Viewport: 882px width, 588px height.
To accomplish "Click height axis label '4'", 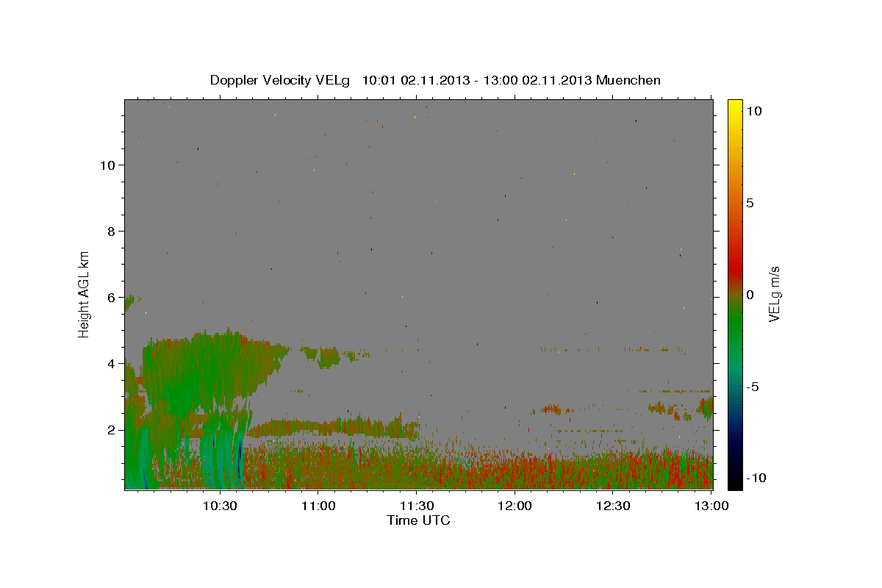I will click(x=111, y=363).
